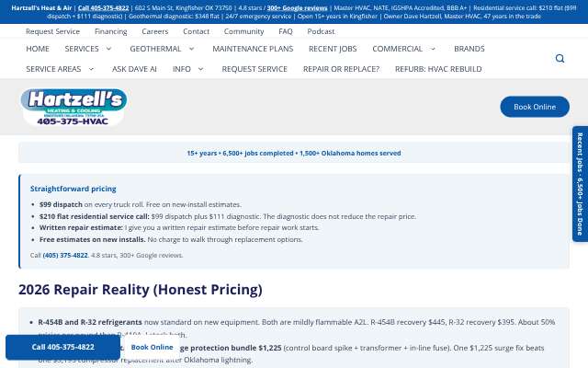This screenshot has height=368, width=588.
Task: Expand the Info submenu chevron
Action: coord(200,69)
